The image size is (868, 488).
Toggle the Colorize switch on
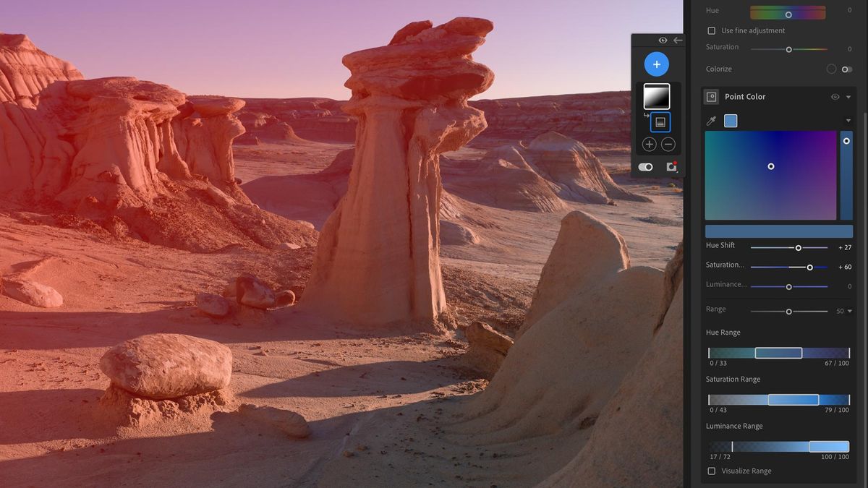click(846, 69)
